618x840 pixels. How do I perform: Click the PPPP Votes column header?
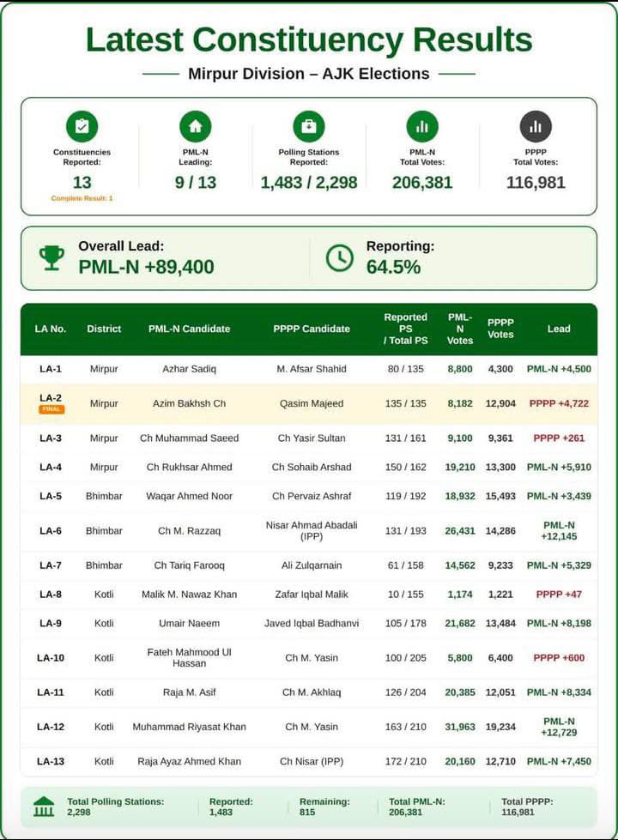(x=500, y=329)
